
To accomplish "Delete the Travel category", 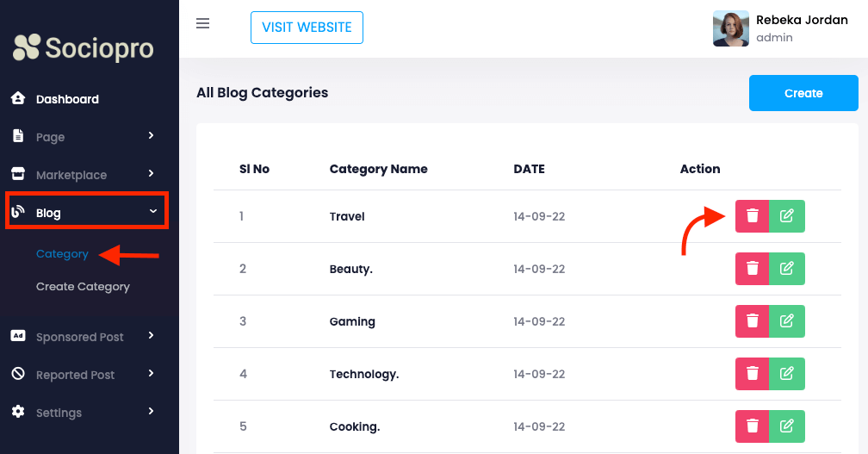I will [752, 216].
